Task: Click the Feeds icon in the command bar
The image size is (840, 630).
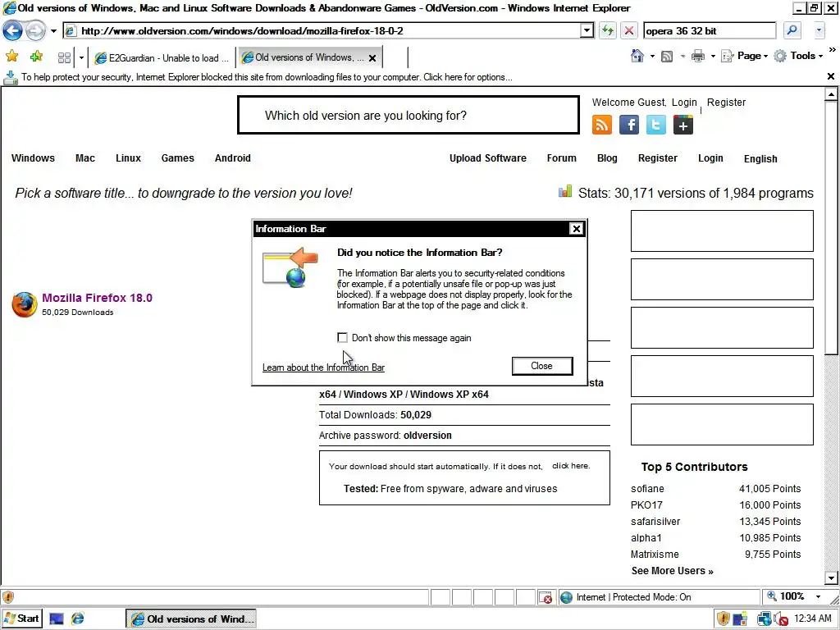Action: (x=667, y=57)
